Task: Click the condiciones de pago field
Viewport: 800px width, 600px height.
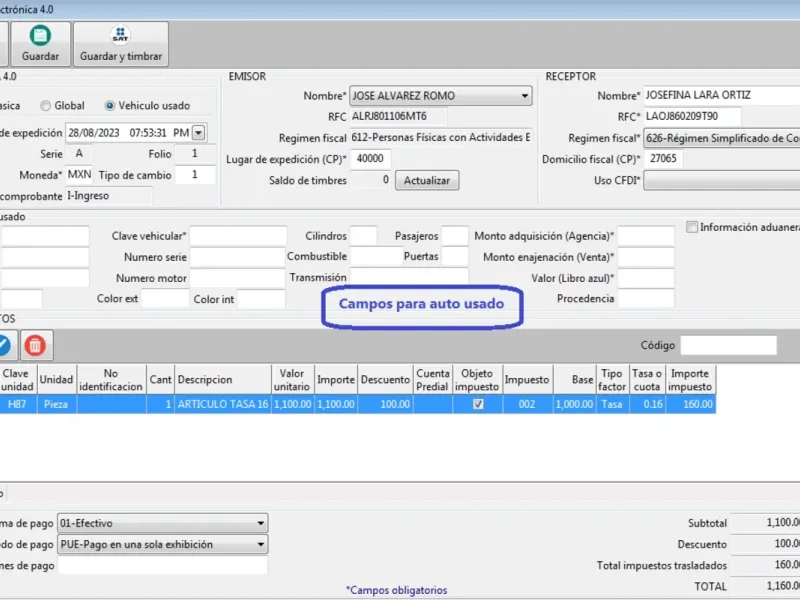Action: 163,565
